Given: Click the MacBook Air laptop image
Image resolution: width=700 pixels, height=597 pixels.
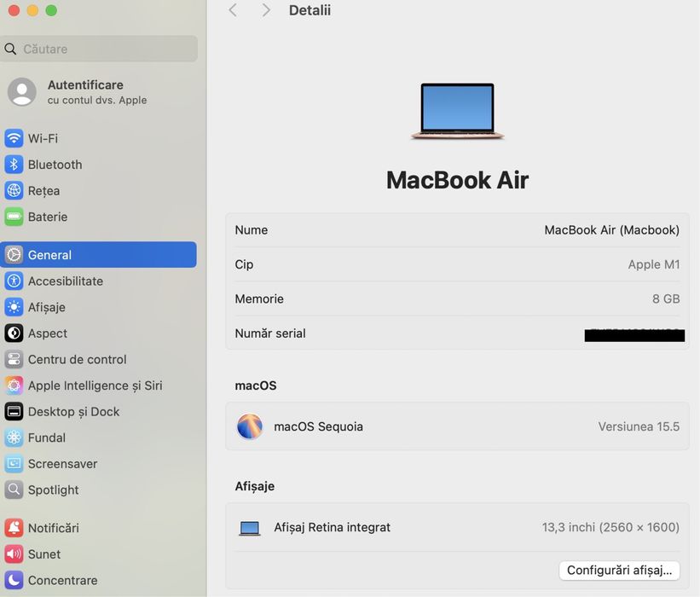Looking at the screenshot, I should (x=457, y=111).
